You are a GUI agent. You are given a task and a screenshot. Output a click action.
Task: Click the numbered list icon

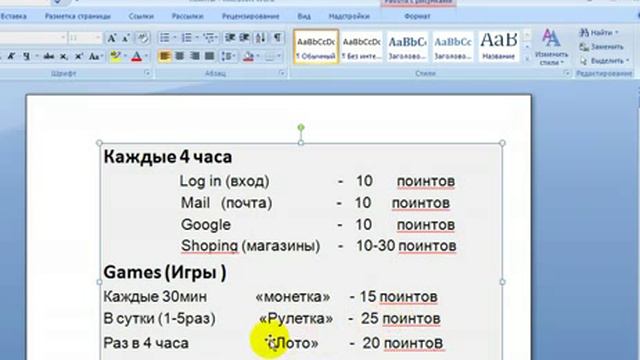point(187,38)
